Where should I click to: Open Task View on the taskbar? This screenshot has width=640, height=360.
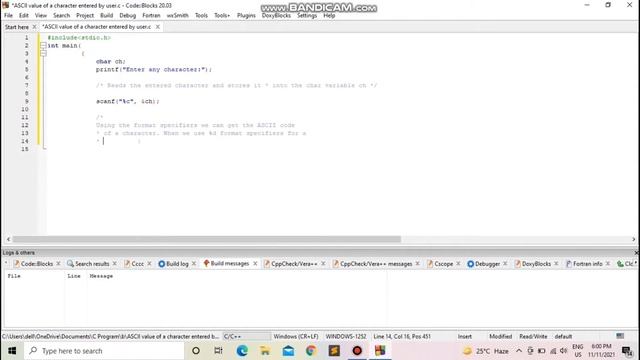click(x=218, y=351)
